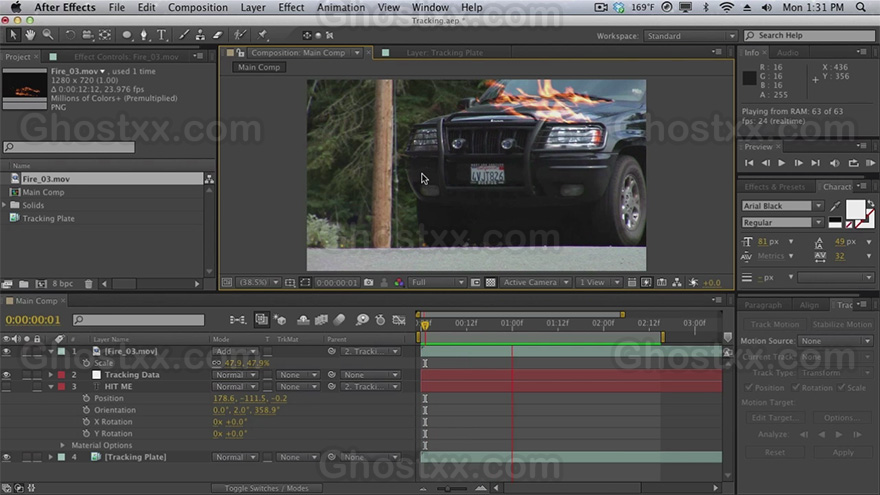Image resolution: width=880 pixels, height=495 pixels.
Task: Select the Pen tool
Action: [144, 35]
